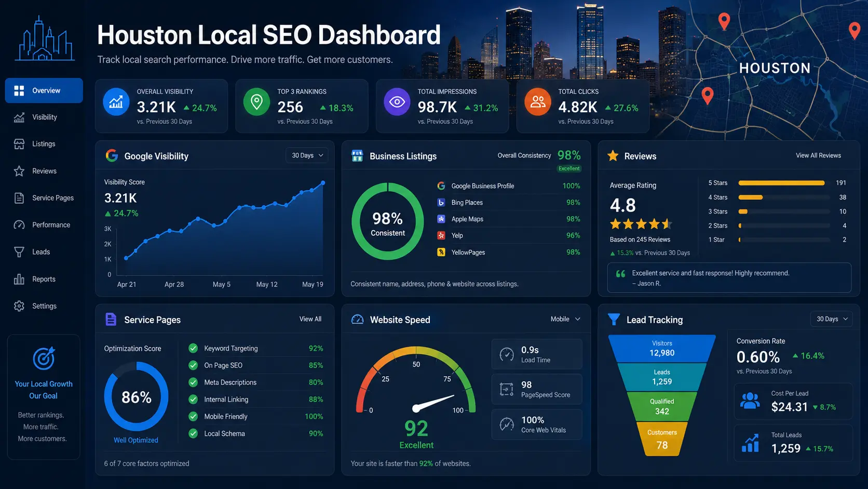Screen dimensions: 868x489
Task: Click the Bing Places logo icon
Action: pyautogui.click(x=441, y=203)
